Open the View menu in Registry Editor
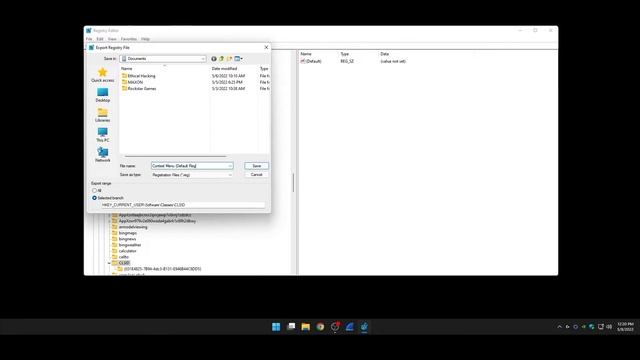This screenshot has height=360, width=640. pyautogui.click(x=112, y=39)
